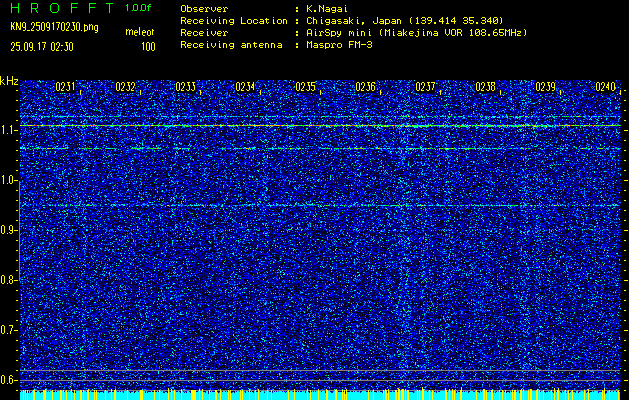Image resolution: width=629 pixels, height=400 pixels.
Task: Click the 0233 time marker
Action: [x=185, y=87]
